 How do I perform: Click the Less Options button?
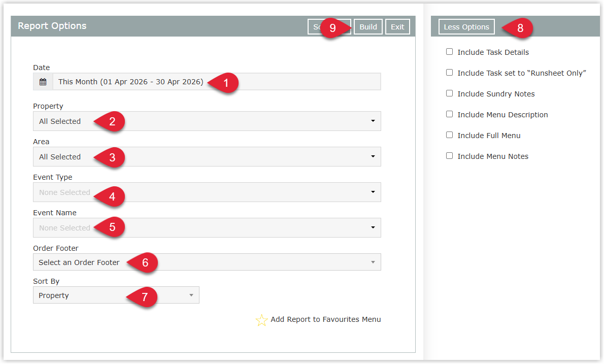point(466,27)
